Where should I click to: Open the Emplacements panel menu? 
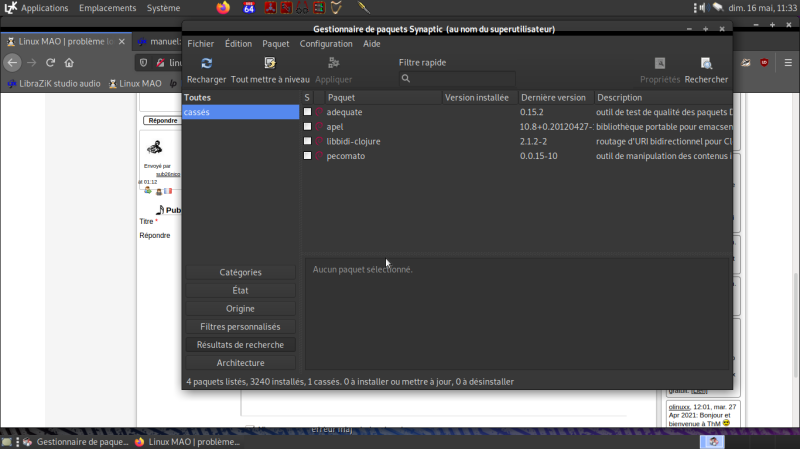[108, 8]
